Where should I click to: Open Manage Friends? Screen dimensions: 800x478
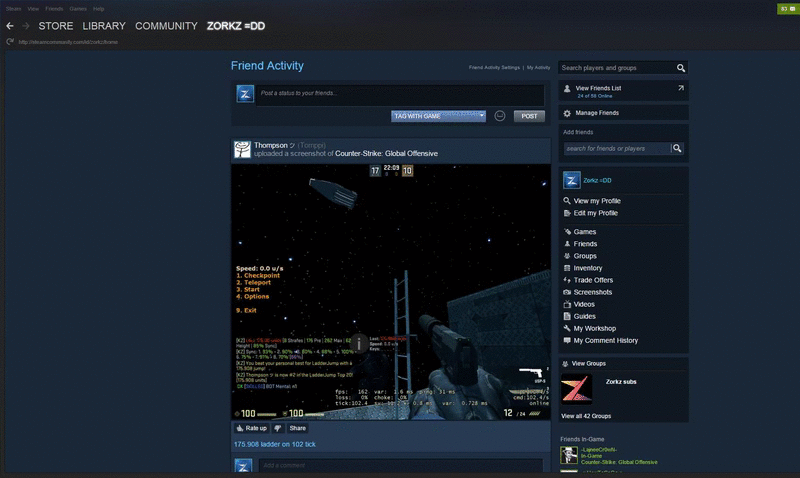pos(597,113)
